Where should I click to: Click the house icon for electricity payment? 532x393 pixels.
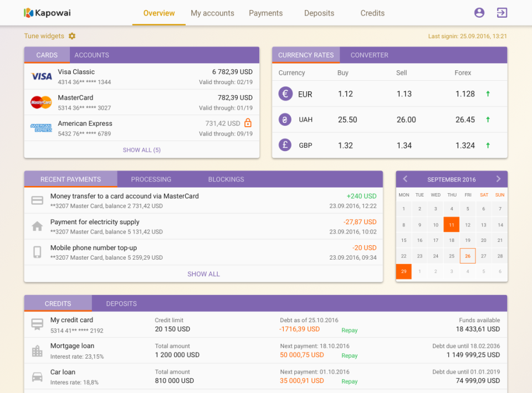point(37,226)
